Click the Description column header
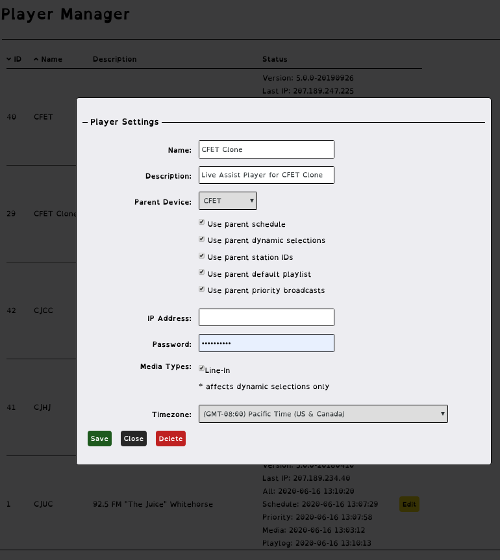 coord(115,59)
